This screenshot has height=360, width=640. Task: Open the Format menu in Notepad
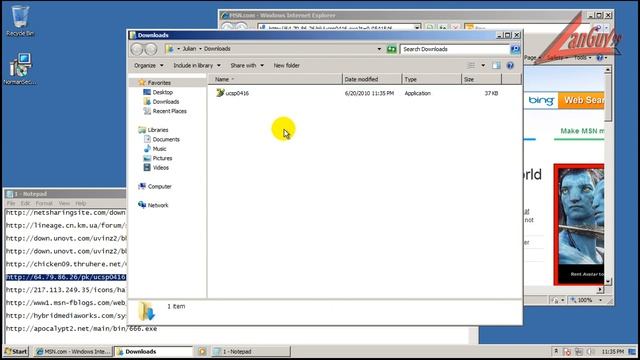click(x=44, y=203)
